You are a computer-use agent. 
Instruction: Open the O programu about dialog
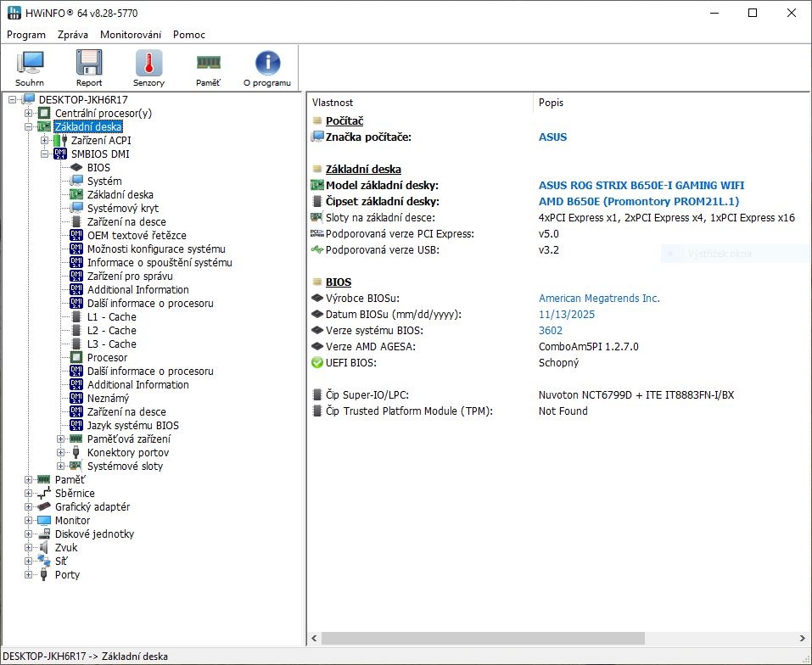coord(267,66)
